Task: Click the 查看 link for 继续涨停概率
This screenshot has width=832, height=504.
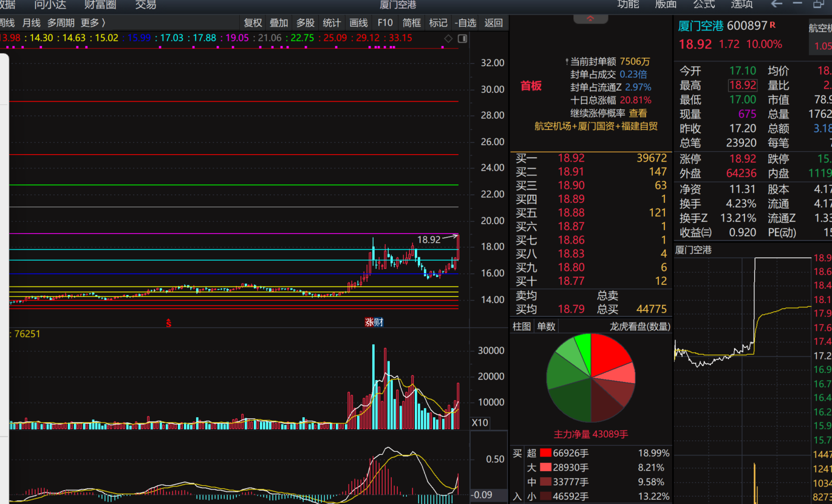Action: [638, 113]
